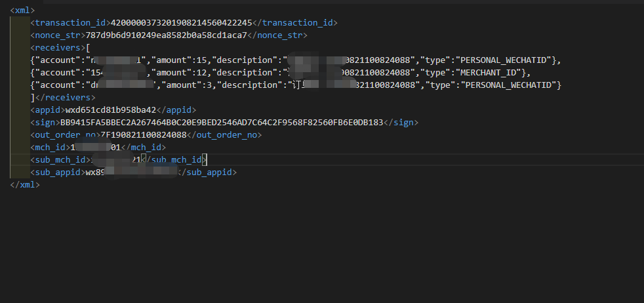Click the amount value 15
Viewport: 644px width, 303px height.
coord(201,60)
